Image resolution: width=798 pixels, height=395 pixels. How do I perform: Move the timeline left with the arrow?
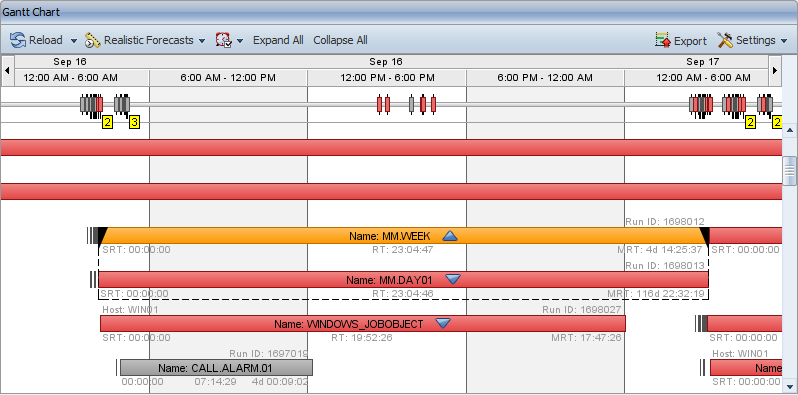point(7,70)
